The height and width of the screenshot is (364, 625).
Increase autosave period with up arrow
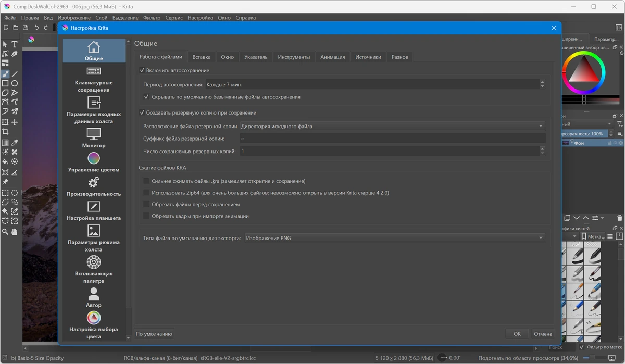point(542,82)
